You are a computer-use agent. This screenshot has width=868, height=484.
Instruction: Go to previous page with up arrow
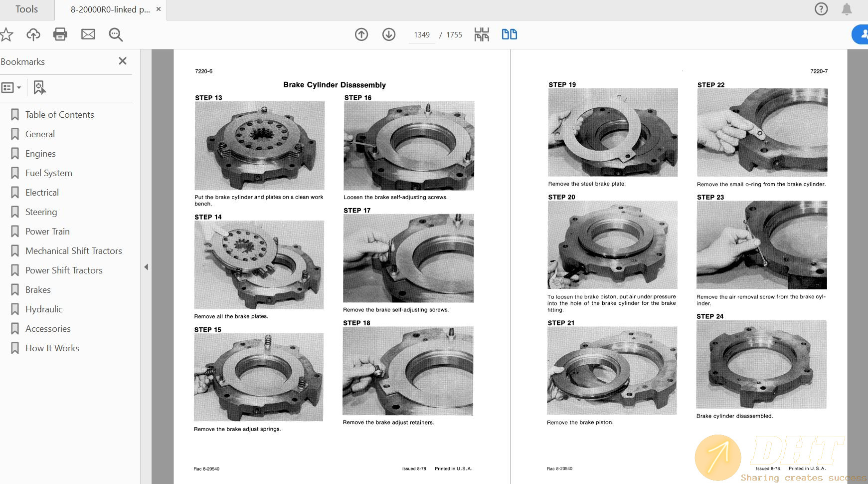pos(361,34)
